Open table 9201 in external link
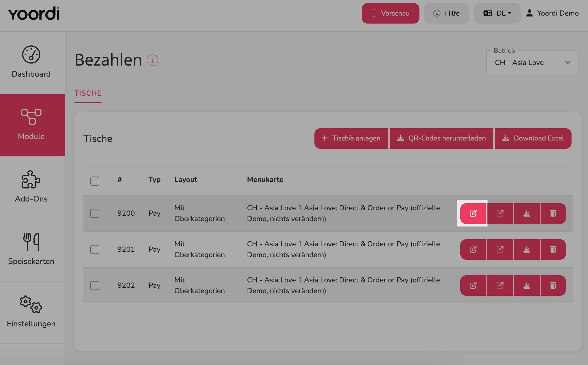The height and width of the screenshot is (365, 588). tap(500, 249)
